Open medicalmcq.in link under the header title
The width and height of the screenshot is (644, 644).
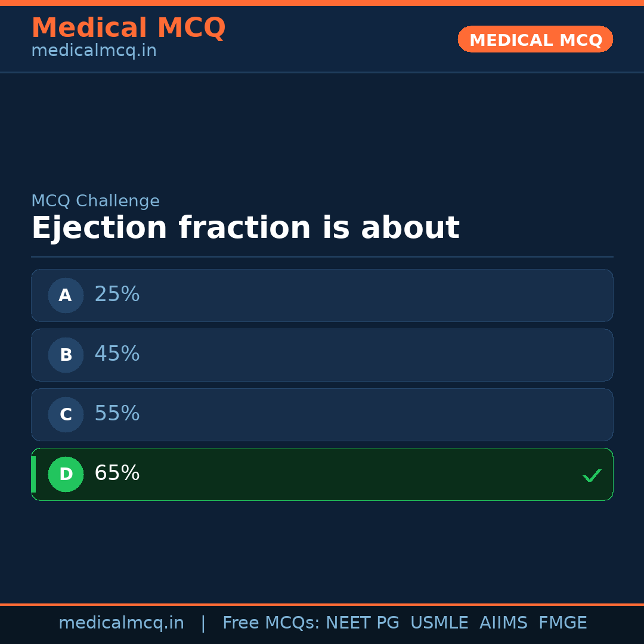click(x=94, y=51)
